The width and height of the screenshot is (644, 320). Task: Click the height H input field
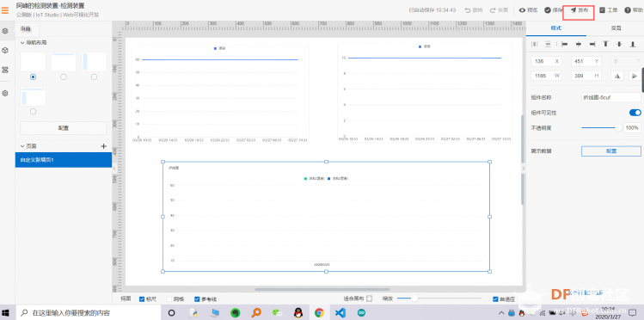pyautogui.click(x=586, y=76)
